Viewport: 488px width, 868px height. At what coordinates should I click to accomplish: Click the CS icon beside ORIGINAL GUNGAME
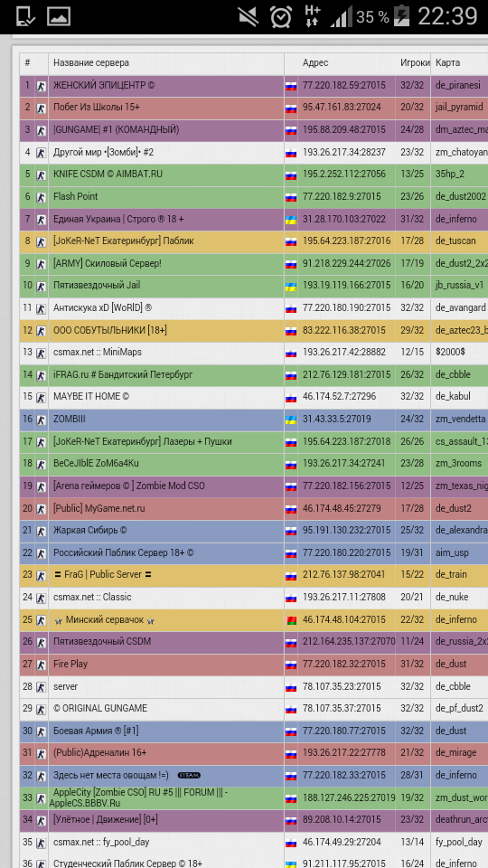coord(42,710)
